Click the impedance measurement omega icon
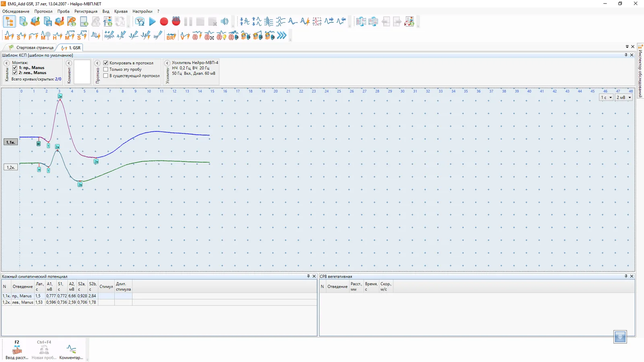Screen dimensions: 644x362 click(x=140, y=22)
